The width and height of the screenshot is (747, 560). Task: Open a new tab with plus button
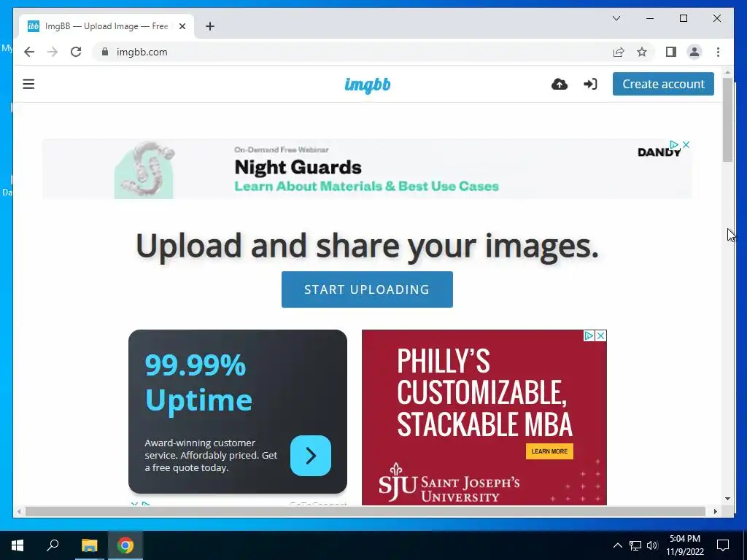tap(210, 26)
